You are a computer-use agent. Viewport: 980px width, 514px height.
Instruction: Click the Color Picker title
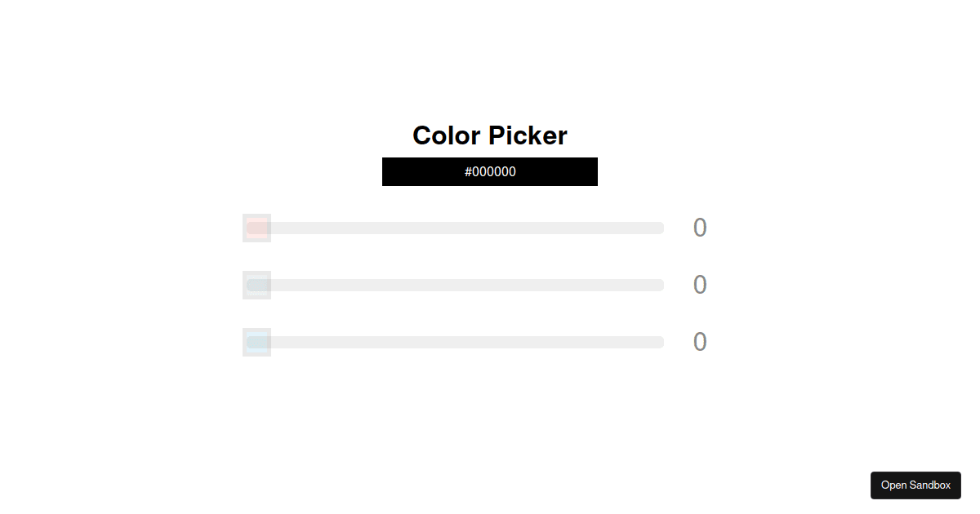(489, 135)
